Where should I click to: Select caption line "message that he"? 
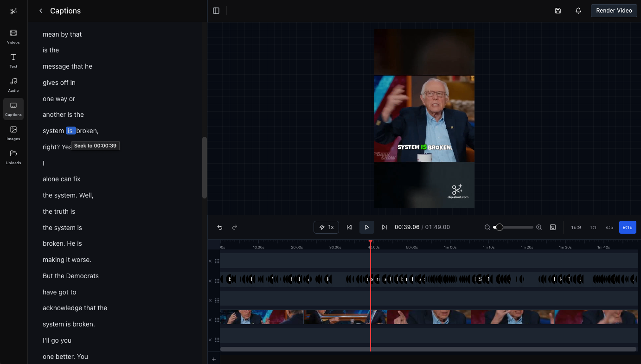(67, 66)
